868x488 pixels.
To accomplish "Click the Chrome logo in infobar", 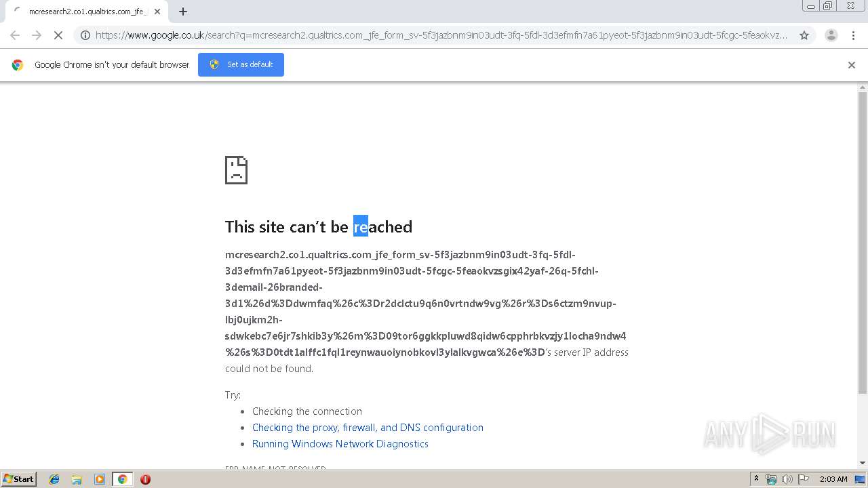I will [18, 65].
